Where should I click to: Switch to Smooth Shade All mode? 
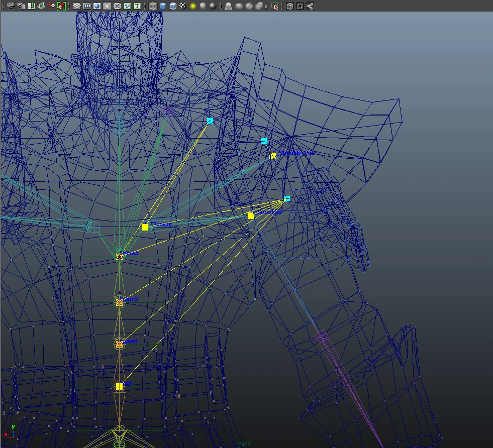pyautogui.click(x=163, y=6)
